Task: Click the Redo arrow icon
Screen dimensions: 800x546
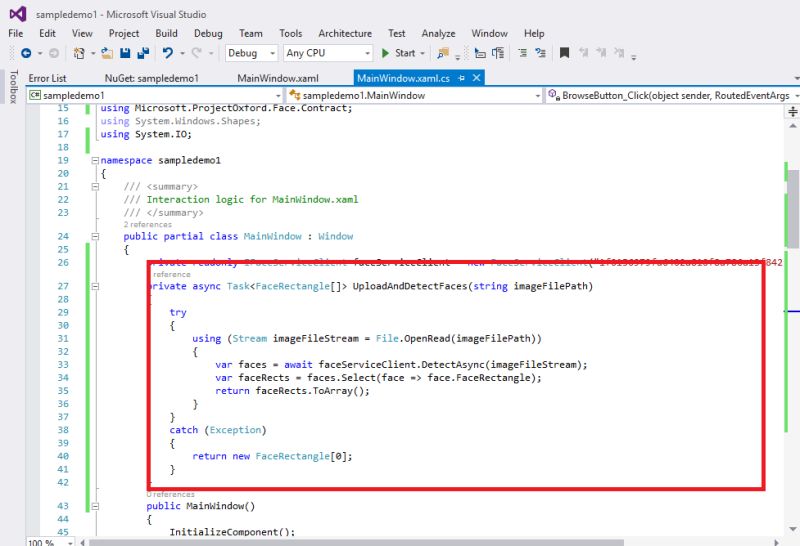Action: pos(196,53)
